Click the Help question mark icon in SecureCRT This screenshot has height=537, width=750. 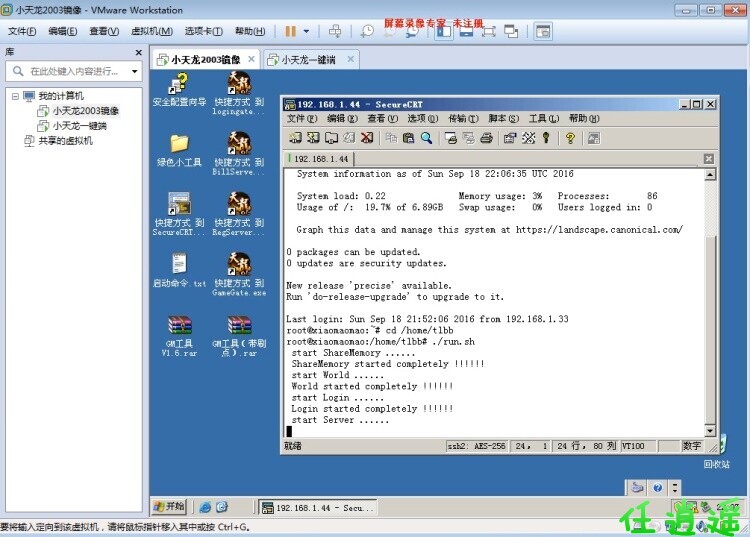(x=570, y=138)
